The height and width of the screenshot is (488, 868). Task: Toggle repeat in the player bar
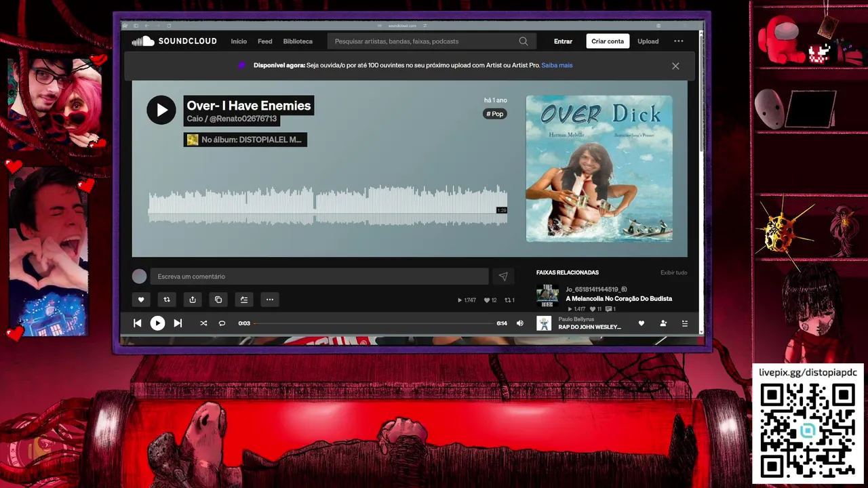222,323
